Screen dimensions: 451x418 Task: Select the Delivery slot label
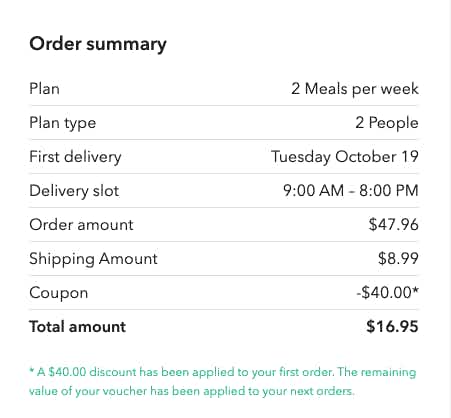point(74,191)
